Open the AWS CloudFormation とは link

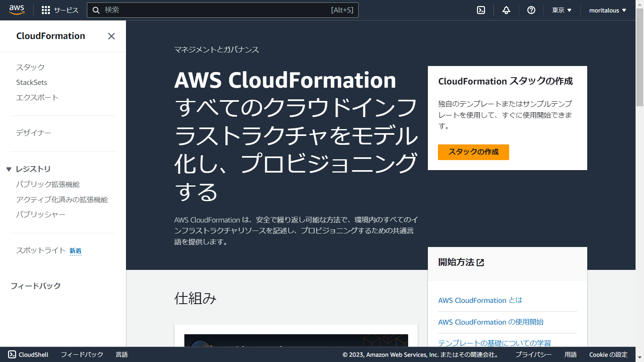pos(479,300)
